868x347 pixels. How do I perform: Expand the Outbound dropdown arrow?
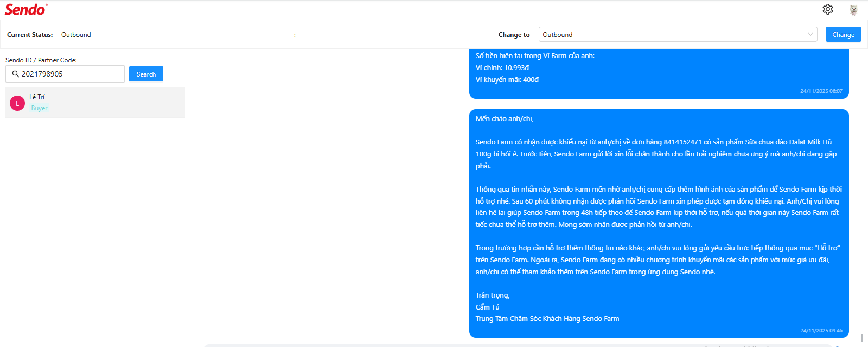point(810,34)
